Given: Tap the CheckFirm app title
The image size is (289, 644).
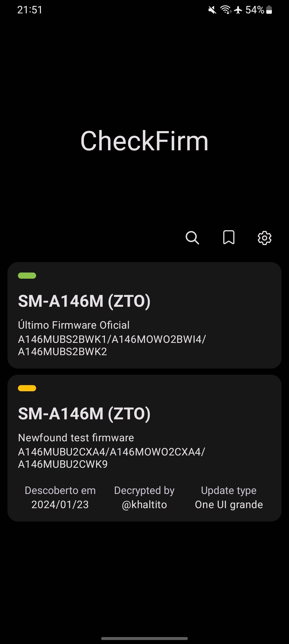Looking at the screenshot, I should pos(144,141).
